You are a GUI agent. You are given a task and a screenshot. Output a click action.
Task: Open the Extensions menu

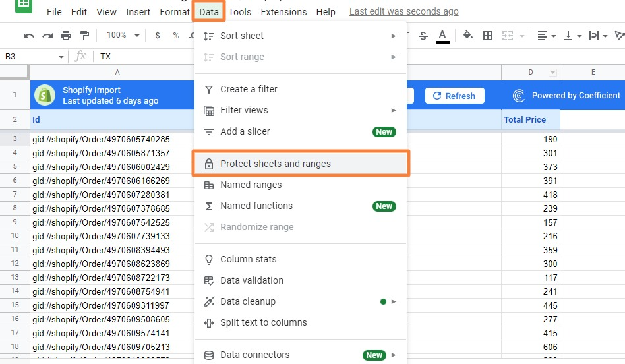283,12
